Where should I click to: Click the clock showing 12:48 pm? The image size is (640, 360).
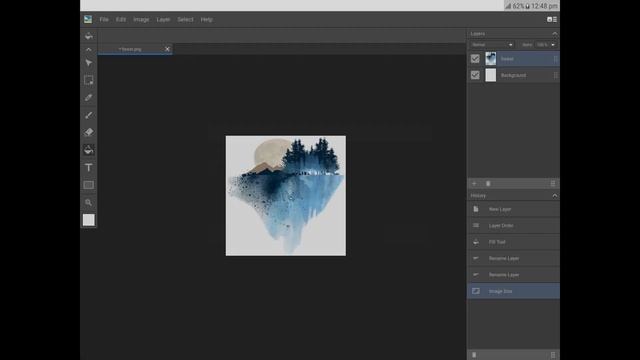tap(544, 6)
